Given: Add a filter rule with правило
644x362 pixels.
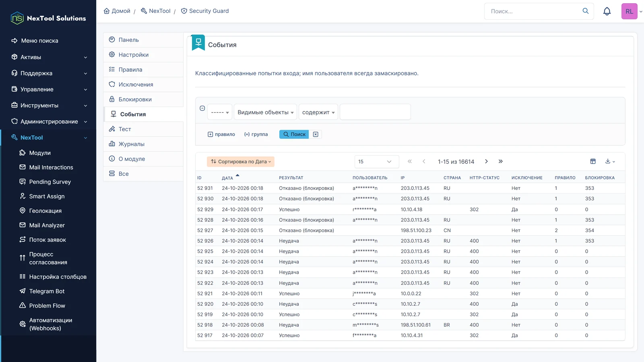Looking at the screenshot, I should click(x=221, y=134).
